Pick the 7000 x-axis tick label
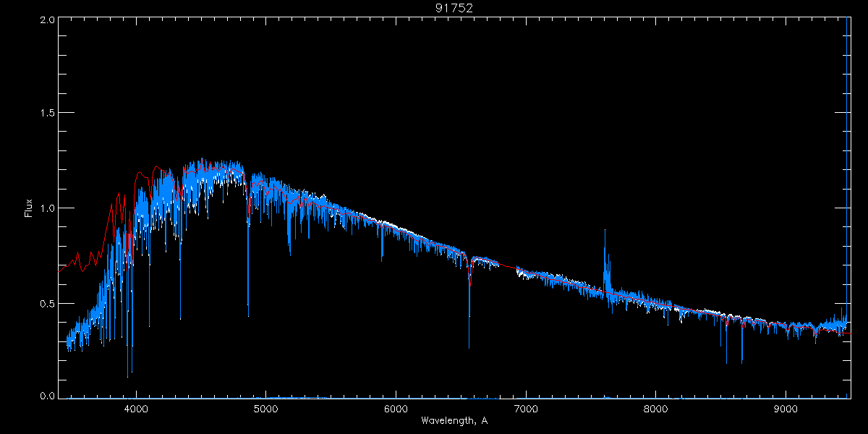868x434 pixels. [526, 408]
